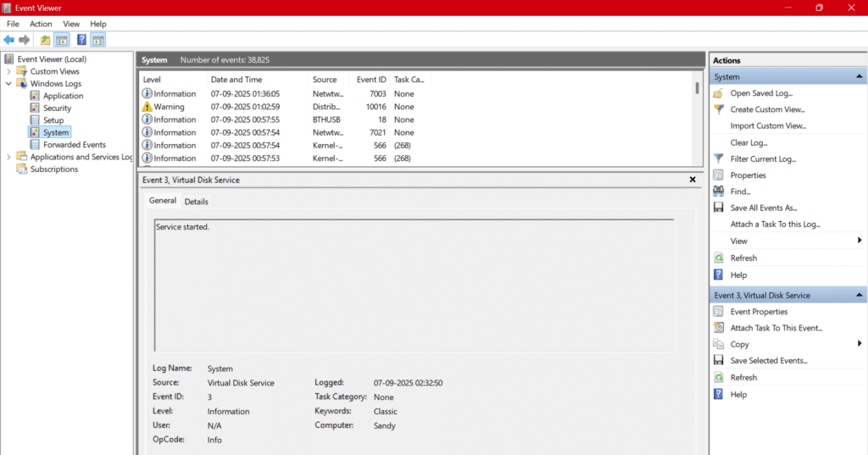
Task: Switch to the Details tab
Action: [196, 202]
